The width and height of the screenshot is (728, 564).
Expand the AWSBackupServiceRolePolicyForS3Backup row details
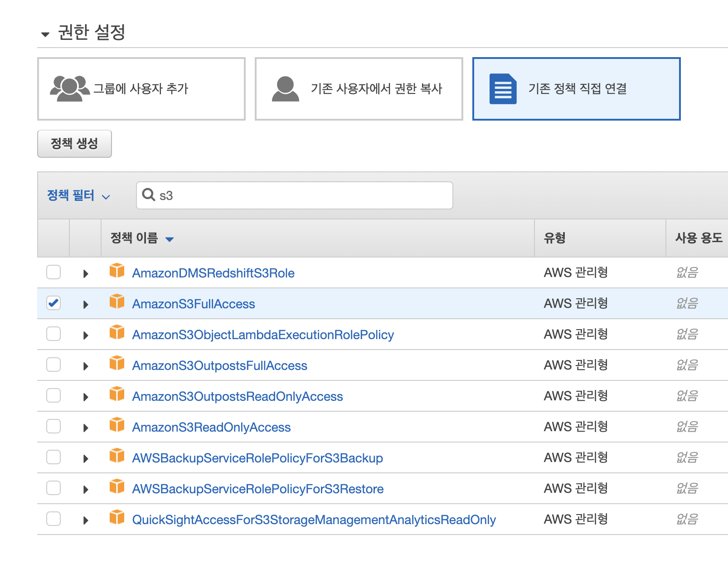pyautogui.click(x=86, y=458)
